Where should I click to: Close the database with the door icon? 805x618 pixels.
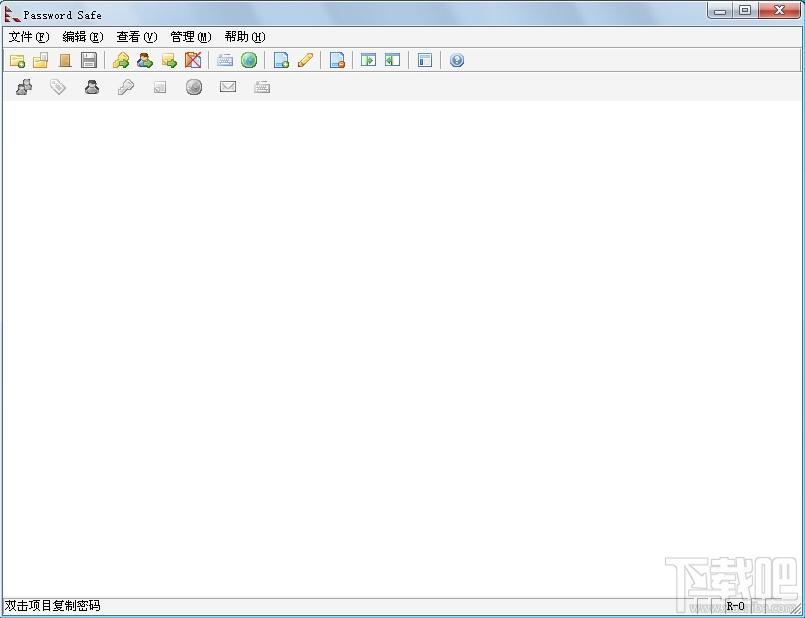click(65, 61)
